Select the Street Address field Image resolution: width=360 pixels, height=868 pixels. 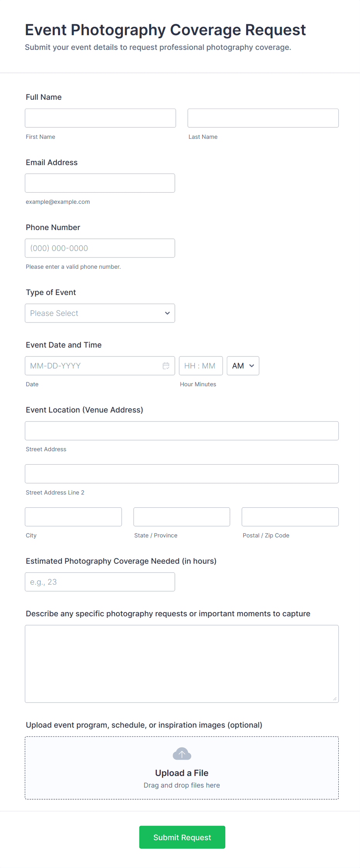[x=182, y=431]
